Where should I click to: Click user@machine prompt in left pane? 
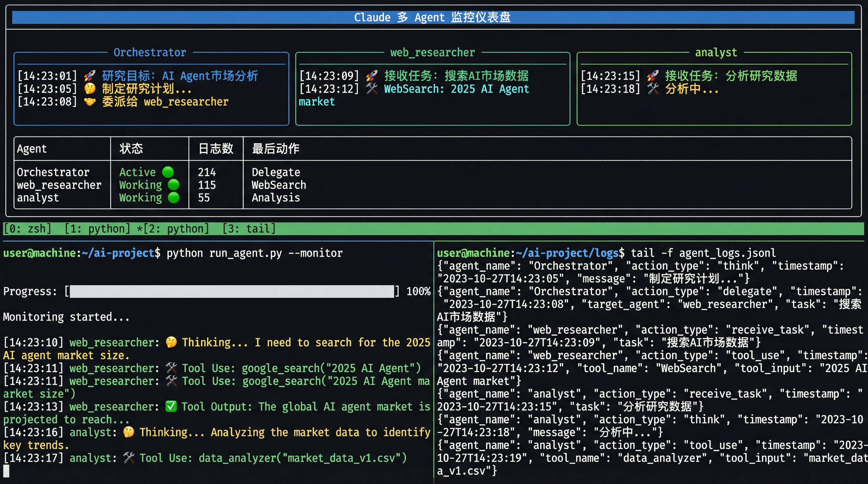[x=40, y=253]
